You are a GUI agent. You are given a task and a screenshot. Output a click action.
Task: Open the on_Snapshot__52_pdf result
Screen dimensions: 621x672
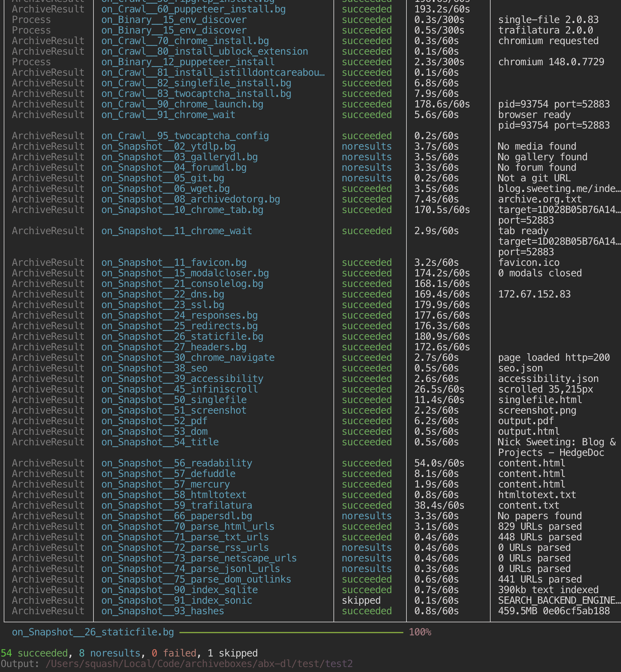click(x=154, y=421)
